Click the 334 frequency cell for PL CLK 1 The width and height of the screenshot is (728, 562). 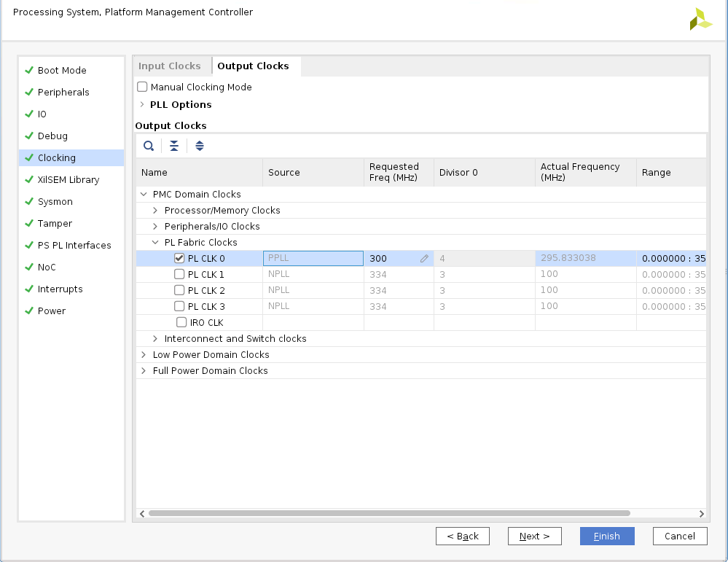(x=399, y=274)
